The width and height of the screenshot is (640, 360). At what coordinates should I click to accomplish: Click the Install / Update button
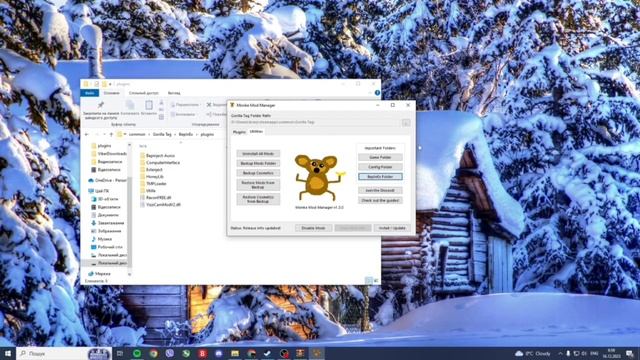tap(392, 228)
